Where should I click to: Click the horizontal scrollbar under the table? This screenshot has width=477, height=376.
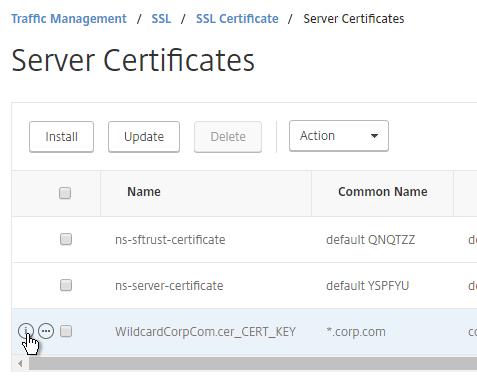(x=253, y=363)
